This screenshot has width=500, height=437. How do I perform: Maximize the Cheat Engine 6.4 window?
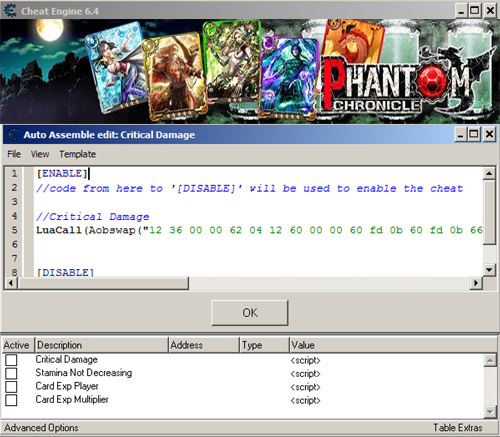click(x=475, y=11)
